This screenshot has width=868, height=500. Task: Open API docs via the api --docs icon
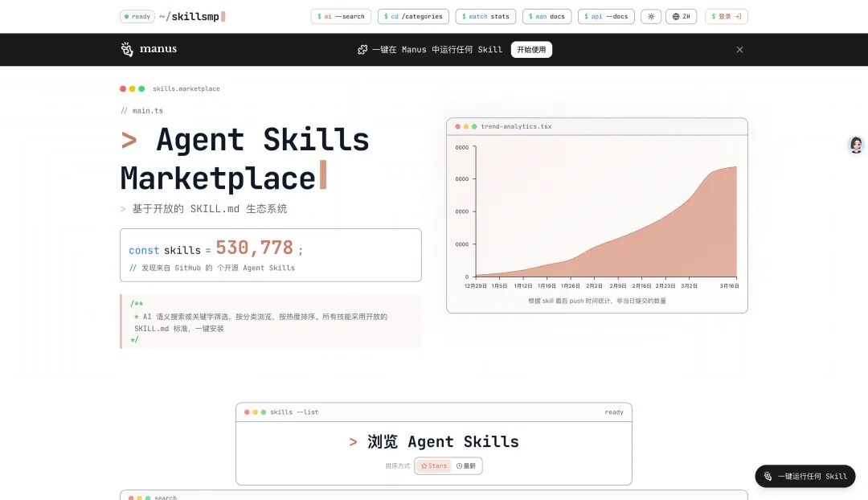[x=606, y=16]
